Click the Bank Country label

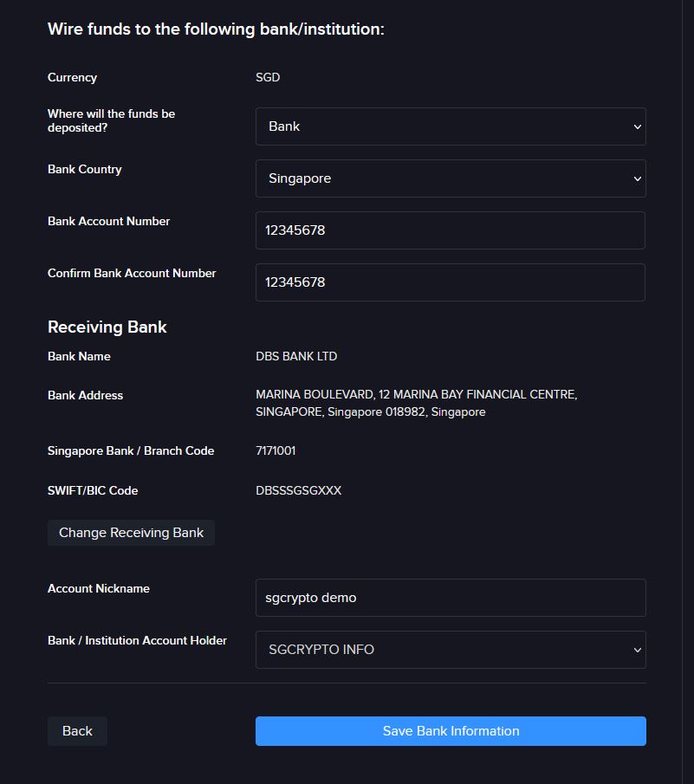pos(85,170)
